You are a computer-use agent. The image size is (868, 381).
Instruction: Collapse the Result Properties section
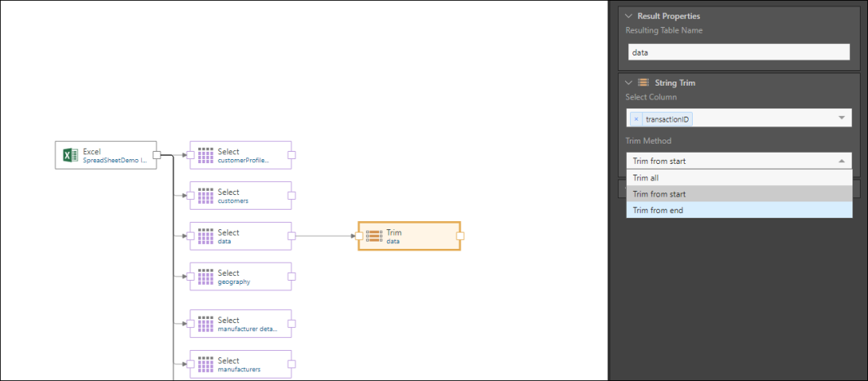(x=628, y=16)
